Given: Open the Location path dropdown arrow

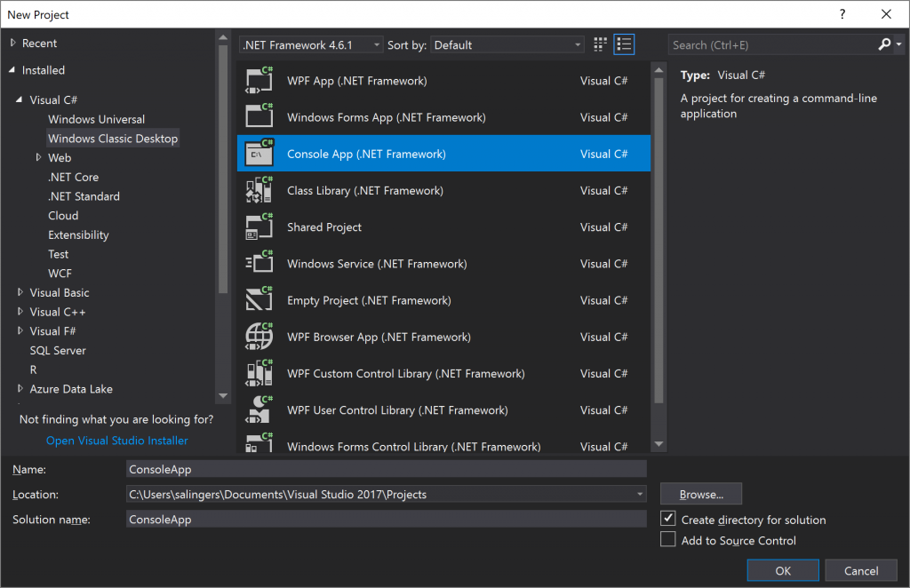Looking at the screenshot, I should click(640, 494).
